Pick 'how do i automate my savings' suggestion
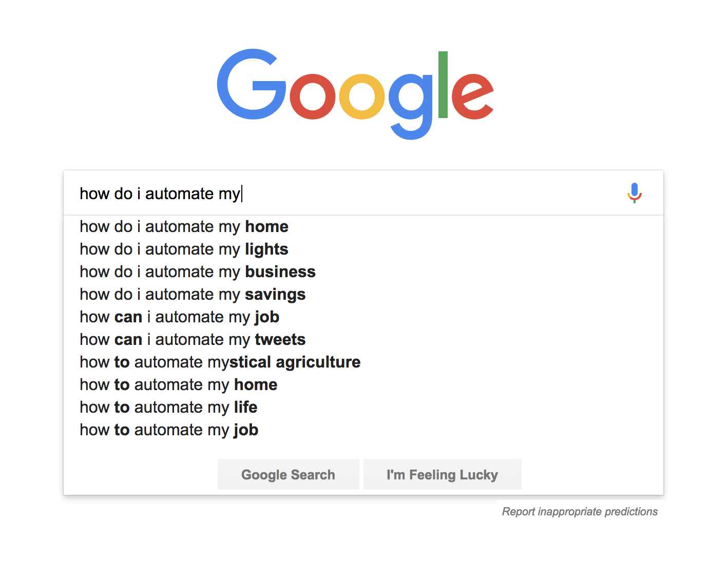 (x=363, y=294)
